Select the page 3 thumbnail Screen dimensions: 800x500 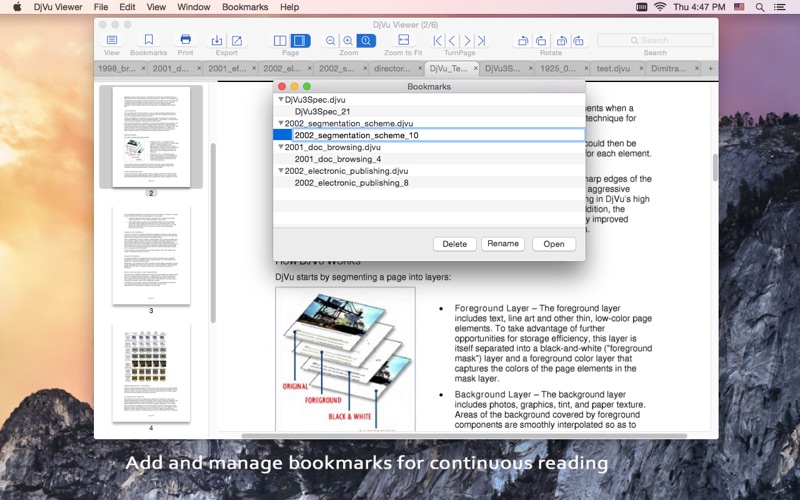(151, 256)
